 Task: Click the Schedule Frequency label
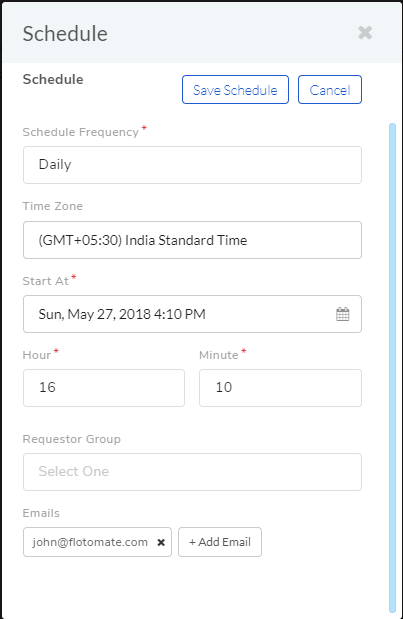pos(81,132)
